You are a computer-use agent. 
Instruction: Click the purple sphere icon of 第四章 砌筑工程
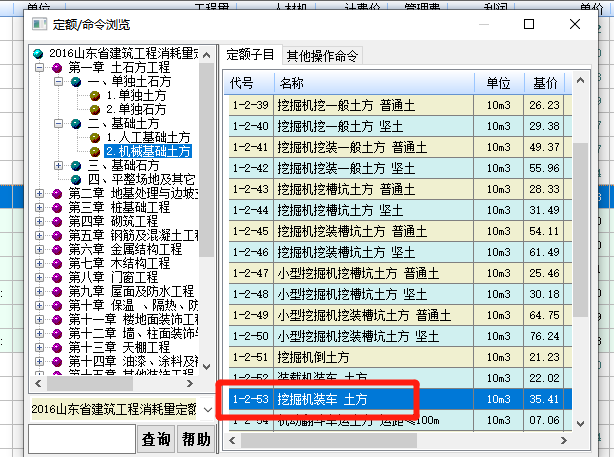coord(57,221)
